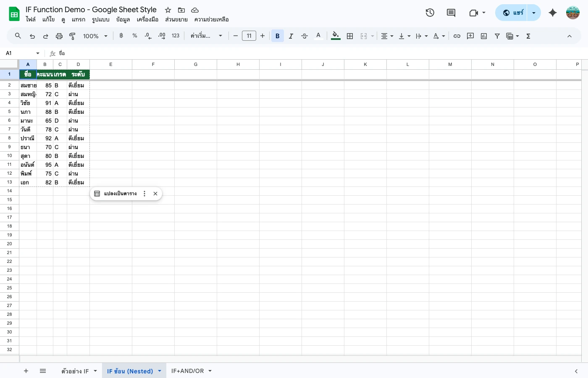The height and width of the screenshot is (378, 588).
Task: Format selection as Thai baht currency
Action: pos(121,36)
